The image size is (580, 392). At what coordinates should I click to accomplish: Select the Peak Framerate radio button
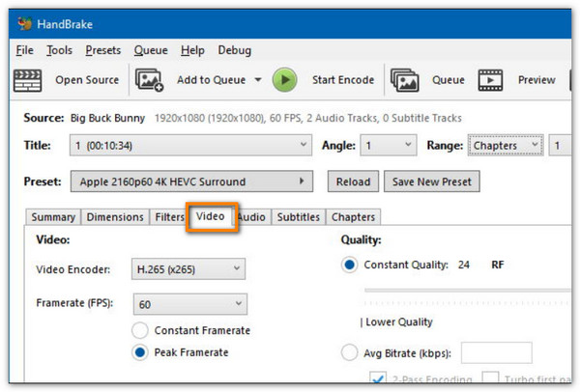140,352
